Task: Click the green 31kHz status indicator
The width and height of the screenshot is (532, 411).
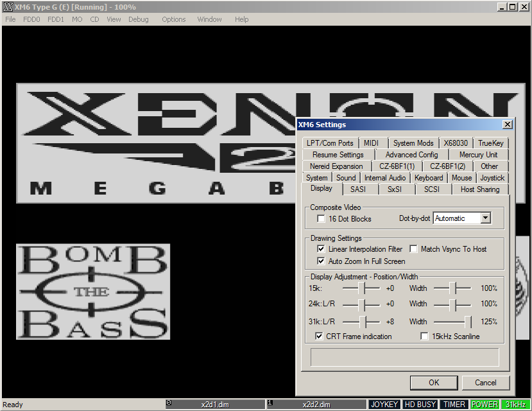Action: [515, 405]
